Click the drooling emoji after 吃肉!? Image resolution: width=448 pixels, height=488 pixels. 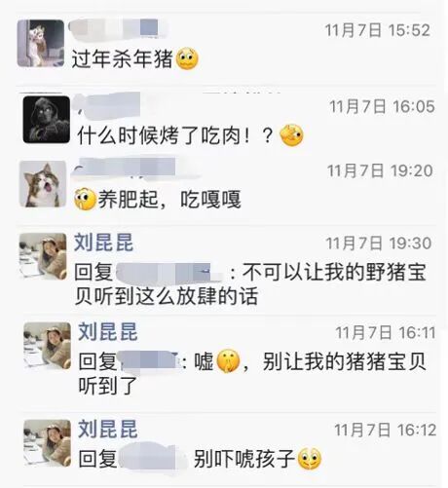[x=291, y=135]
